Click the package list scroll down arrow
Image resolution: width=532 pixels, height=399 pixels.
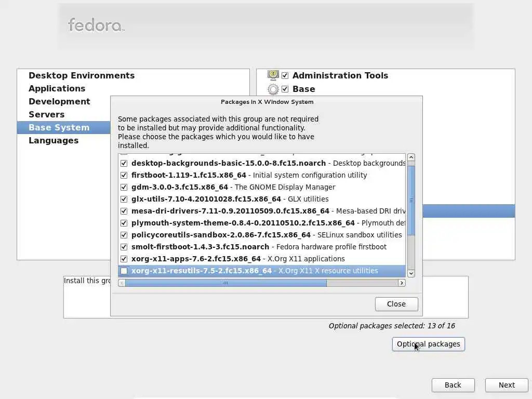pyautogui.click(x=411, y=273)
